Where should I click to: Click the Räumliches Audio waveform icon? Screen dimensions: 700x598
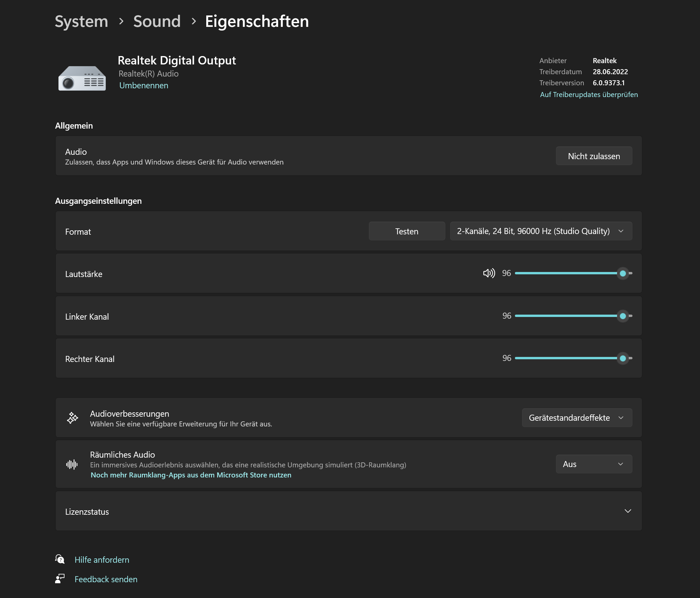[72, 464]
